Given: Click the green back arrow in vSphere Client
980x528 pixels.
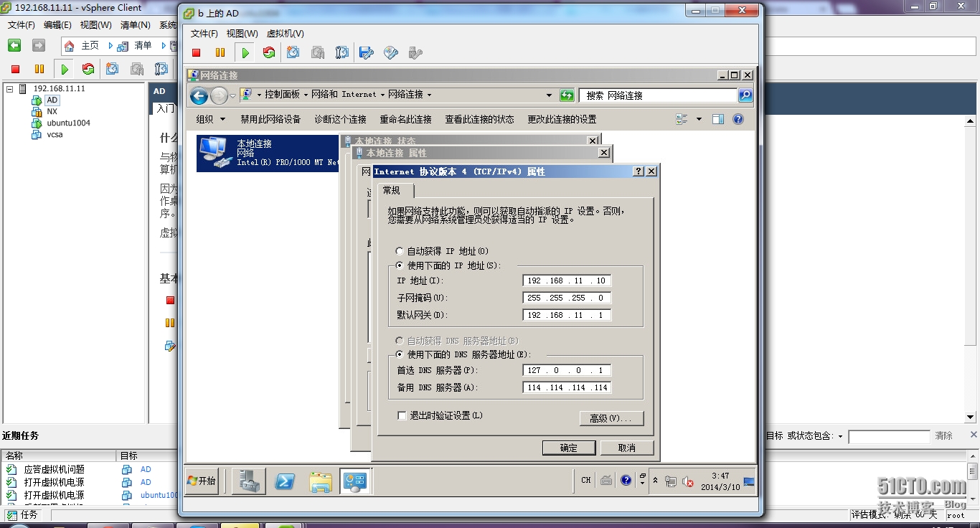Looking at the screenshot, I should [x=14, y=45].
